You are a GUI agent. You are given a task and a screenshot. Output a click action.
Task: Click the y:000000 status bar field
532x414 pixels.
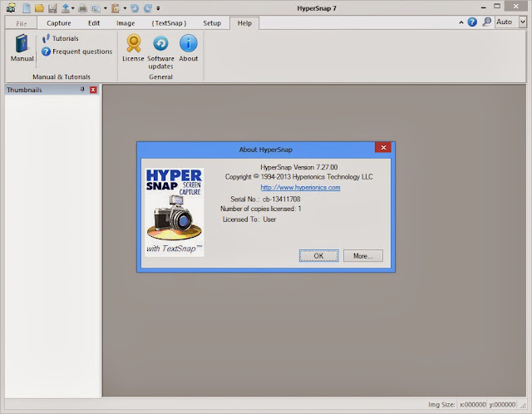click(502, 405)
